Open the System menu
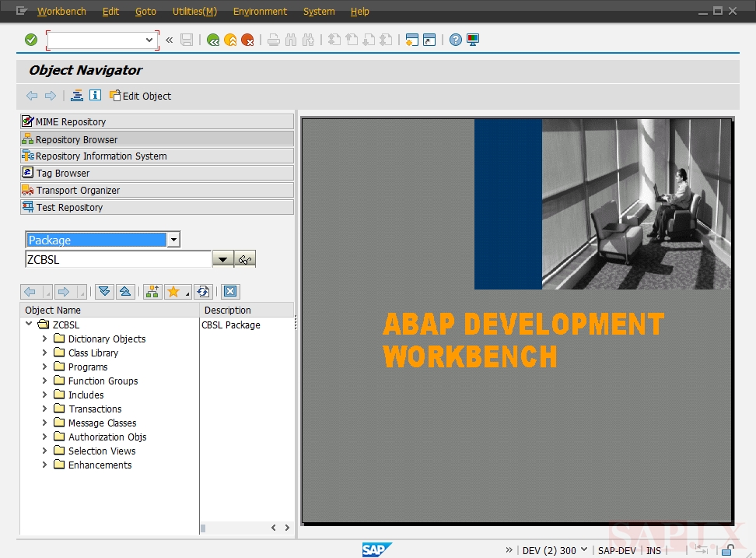 point(319,11)
